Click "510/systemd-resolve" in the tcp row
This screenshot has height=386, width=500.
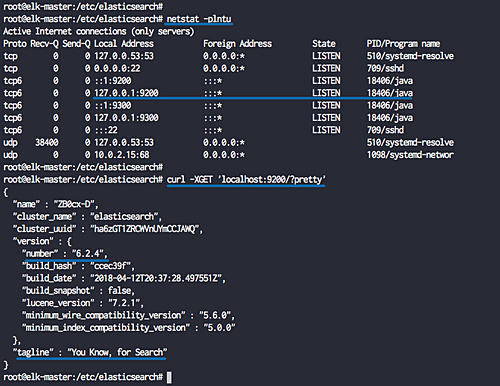click(410, 56)
